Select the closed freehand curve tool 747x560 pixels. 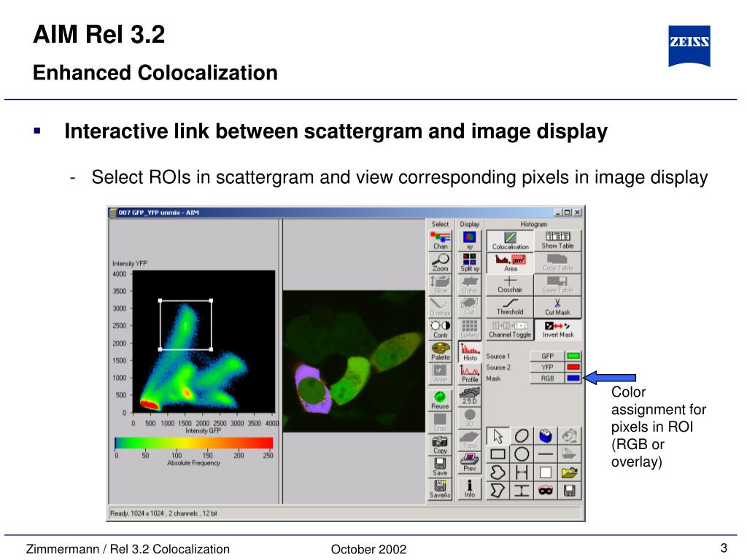click(498, 472)
